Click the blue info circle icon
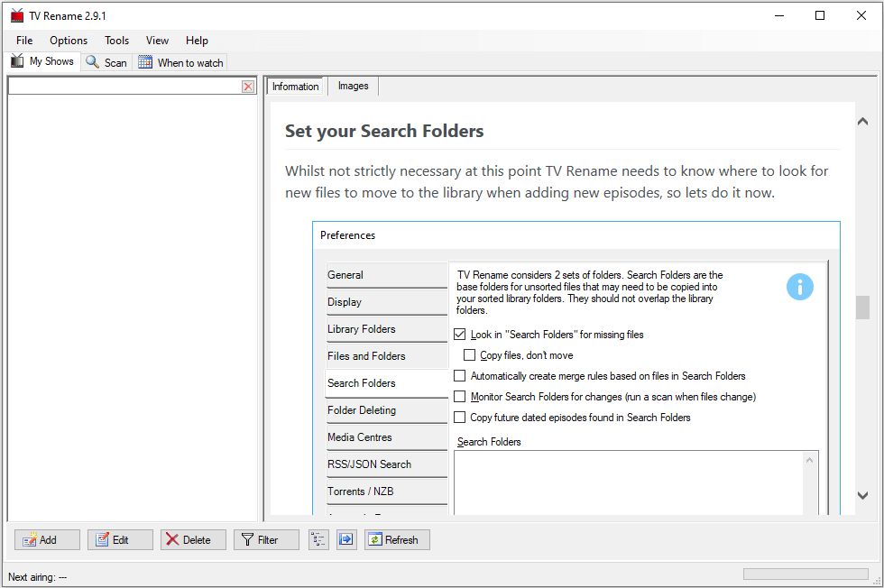Viewport: 884px width, 588px height. coord(799,287)
